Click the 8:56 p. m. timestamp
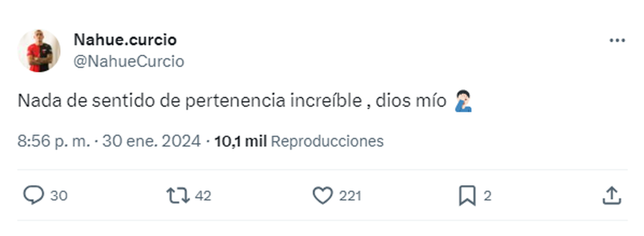The image size is (644, 236). click(54, 141)
